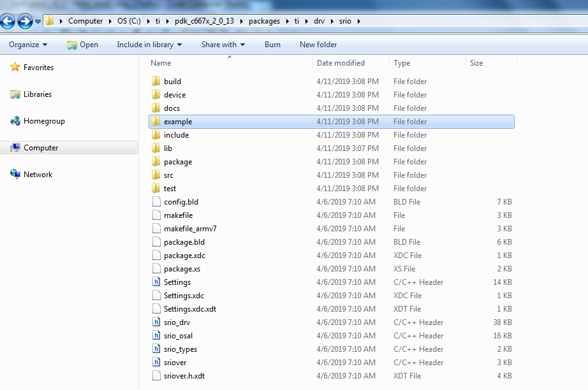The height and width of the screenshot is (390, 588).
Task: Select the example folder icon
Action: [x=156, y=121]
